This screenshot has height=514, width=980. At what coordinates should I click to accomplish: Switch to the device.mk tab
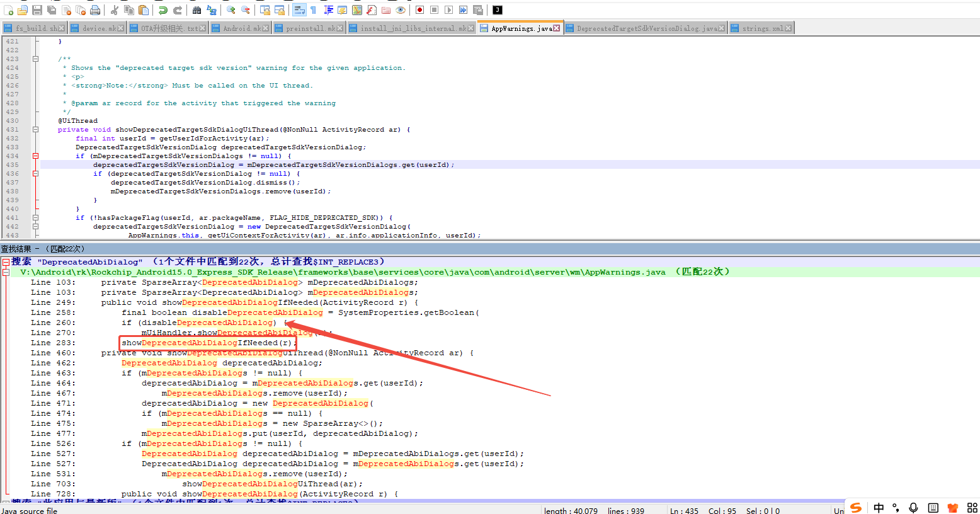[97, 28]
